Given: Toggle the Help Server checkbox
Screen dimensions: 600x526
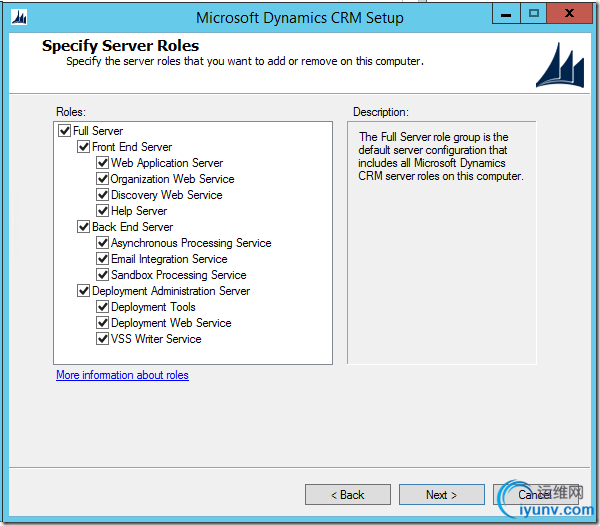Looking at the screenshot, I should (x=102, y=211).
